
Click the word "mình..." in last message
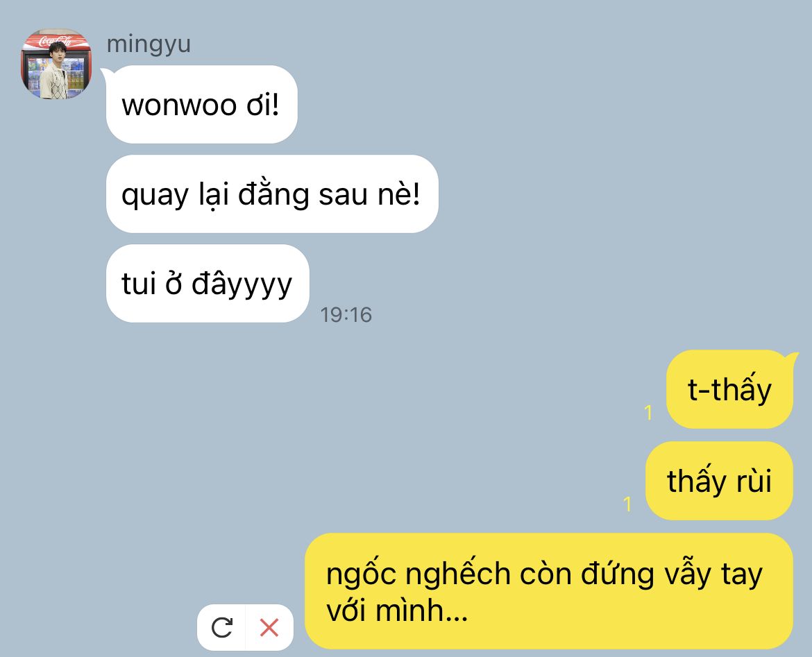[x=421, y=611]
